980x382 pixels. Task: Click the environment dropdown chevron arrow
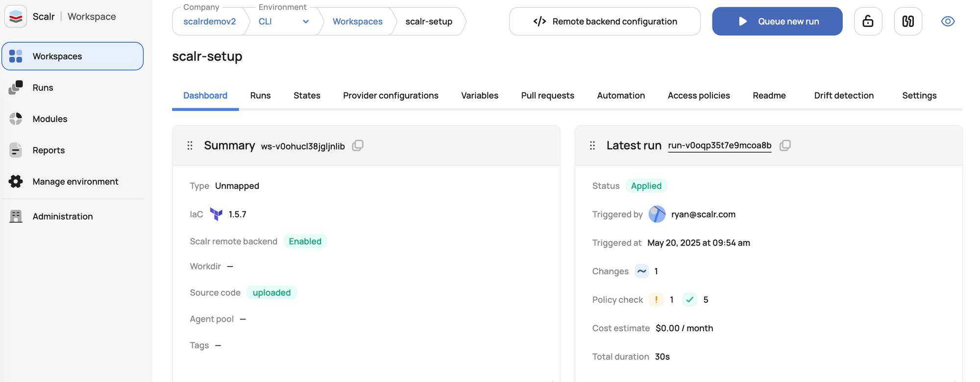(306, 22)
